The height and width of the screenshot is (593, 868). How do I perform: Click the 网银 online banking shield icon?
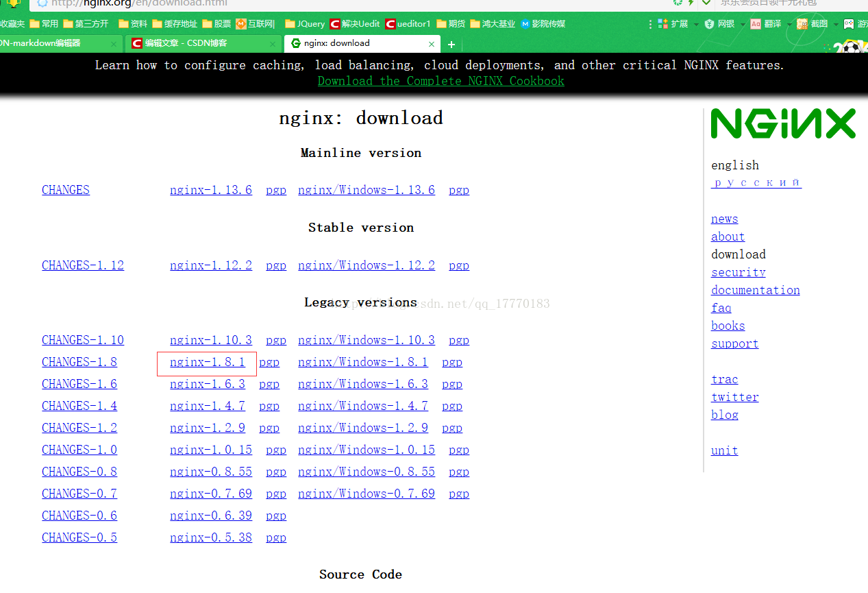710,24
